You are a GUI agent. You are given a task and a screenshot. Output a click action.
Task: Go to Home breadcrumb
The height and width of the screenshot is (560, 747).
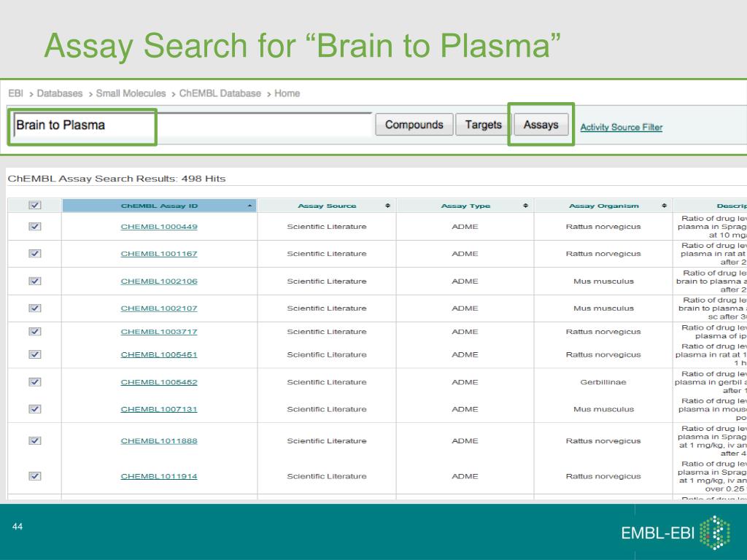coord(287,93)
